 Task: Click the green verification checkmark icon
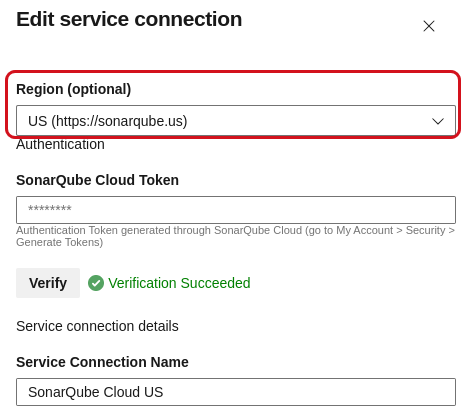point(96,283)
